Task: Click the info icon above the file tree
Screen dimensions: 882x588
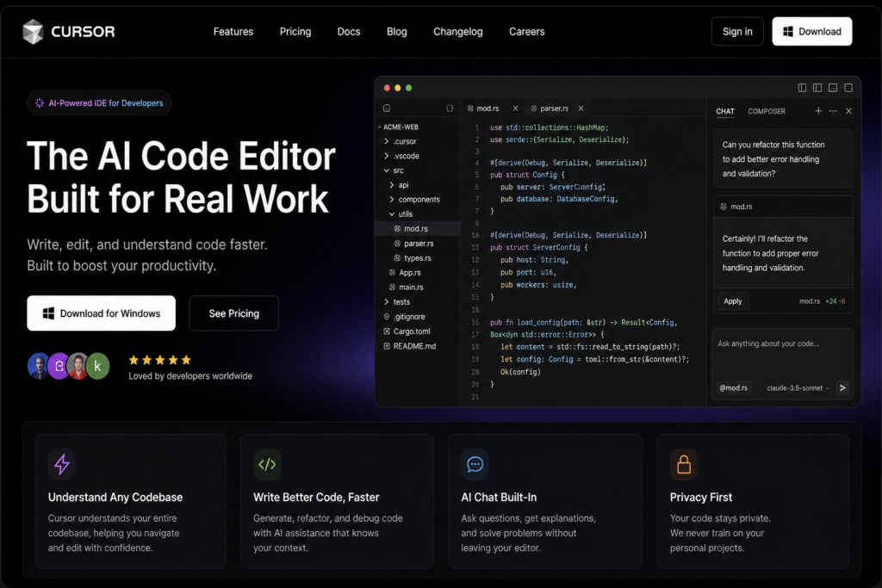Action: coord(387,108)
